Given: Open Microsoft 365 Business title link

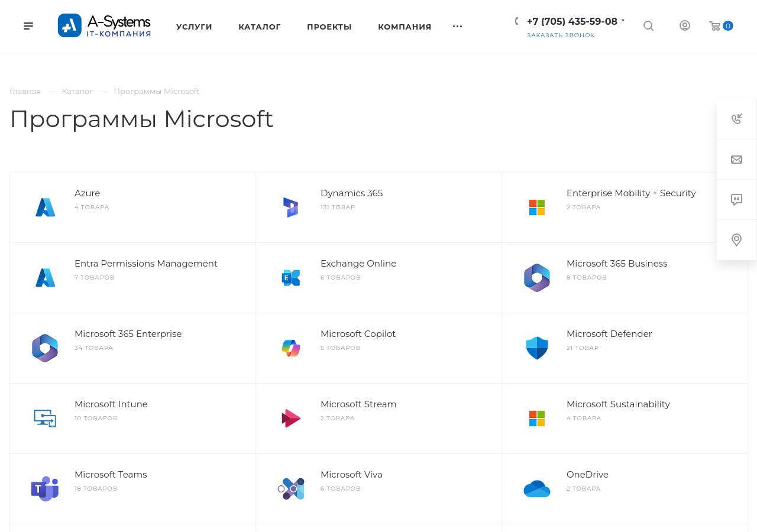Looking at the screenshot, I should pos(617,264).
